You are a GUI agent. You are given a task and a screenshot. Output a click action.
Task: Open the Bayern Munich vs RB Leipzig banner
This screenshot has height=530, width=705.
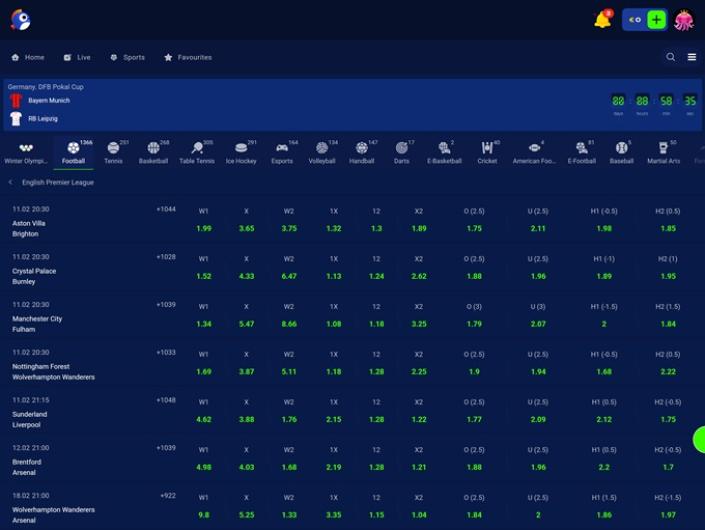click(300, 105)
